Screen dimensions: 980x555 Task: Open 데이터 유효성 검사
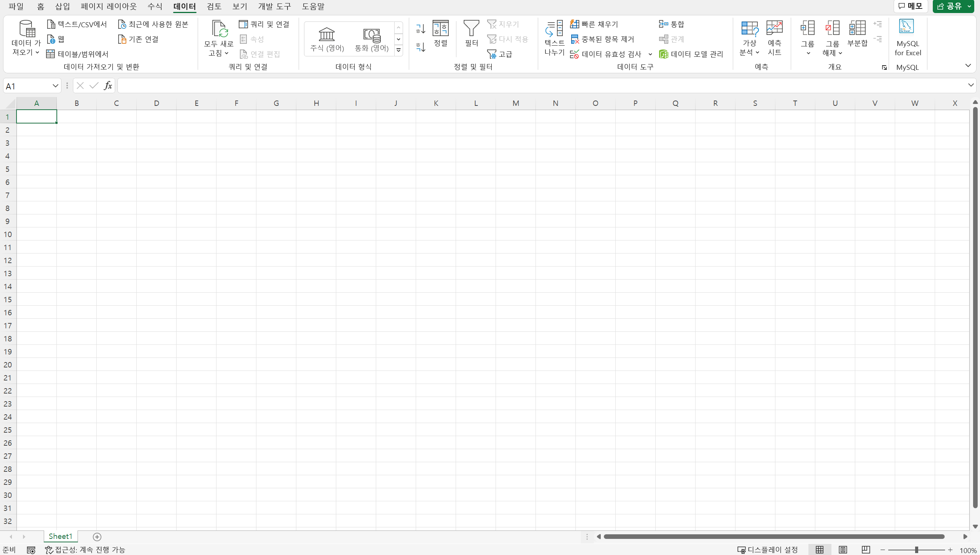(607, 54)
